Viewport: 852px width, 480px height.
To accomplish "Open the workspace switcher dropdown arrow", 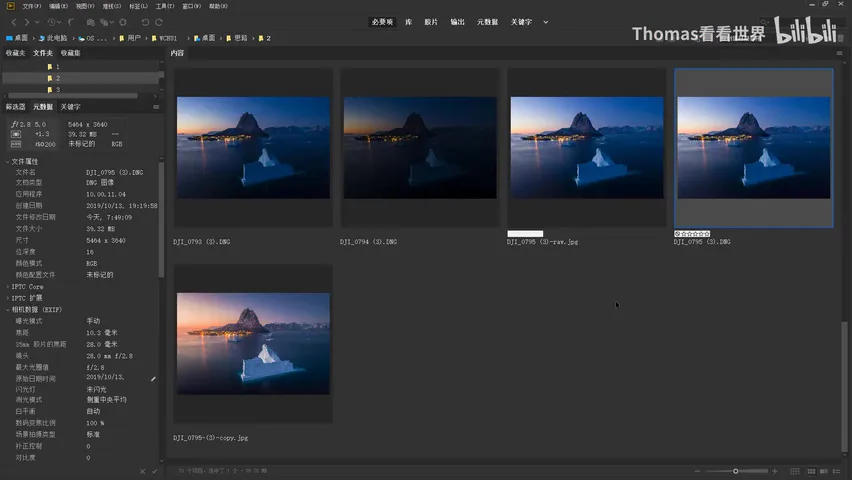I will (546, 22).
